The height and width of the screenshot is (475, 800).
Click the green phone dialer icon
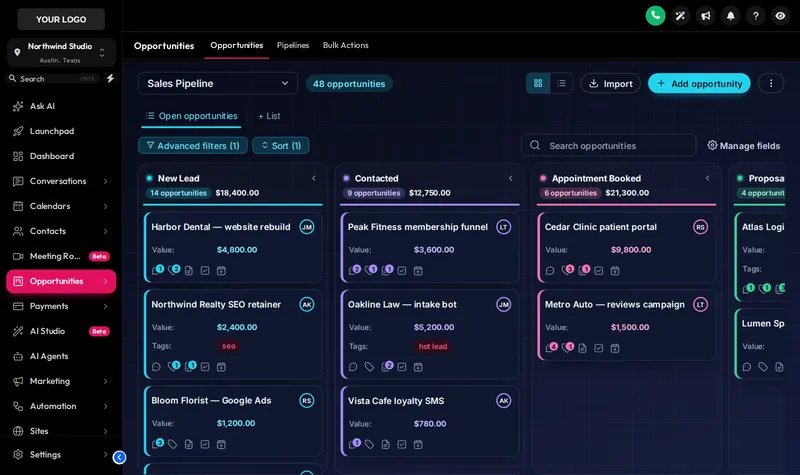coord(655,16)
